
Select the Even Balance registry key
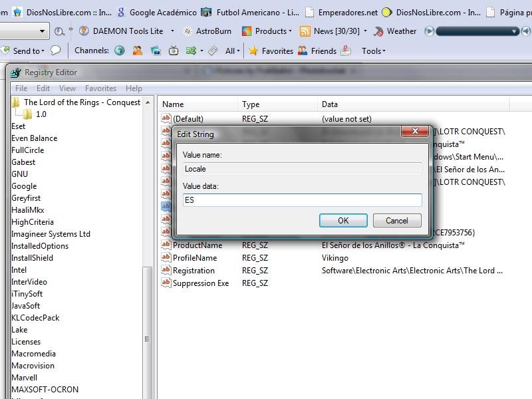pyautogui.click(x=35, y=138)
